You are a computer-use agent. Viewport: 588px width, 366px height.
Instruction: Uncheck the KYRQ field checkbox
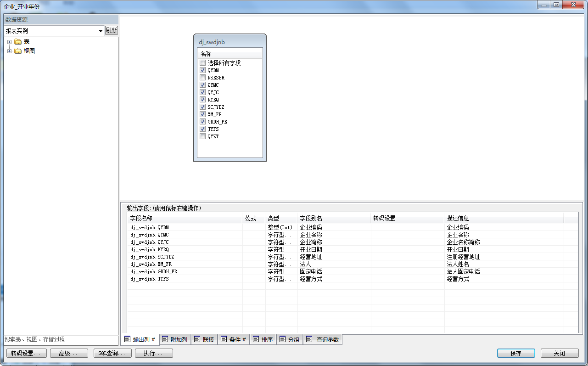point(202,100)
